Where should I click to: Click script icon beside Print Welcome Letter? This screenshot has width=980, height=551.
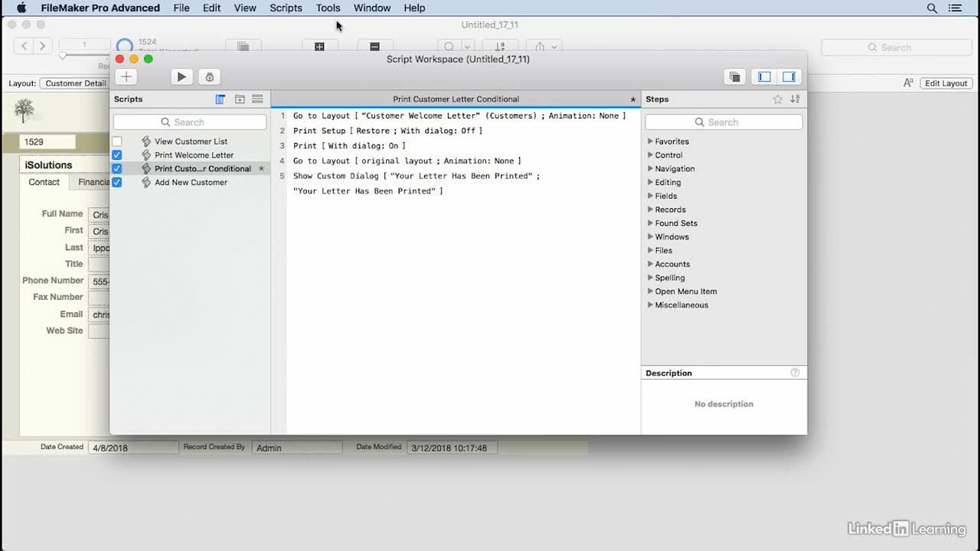tap(146, 155)
